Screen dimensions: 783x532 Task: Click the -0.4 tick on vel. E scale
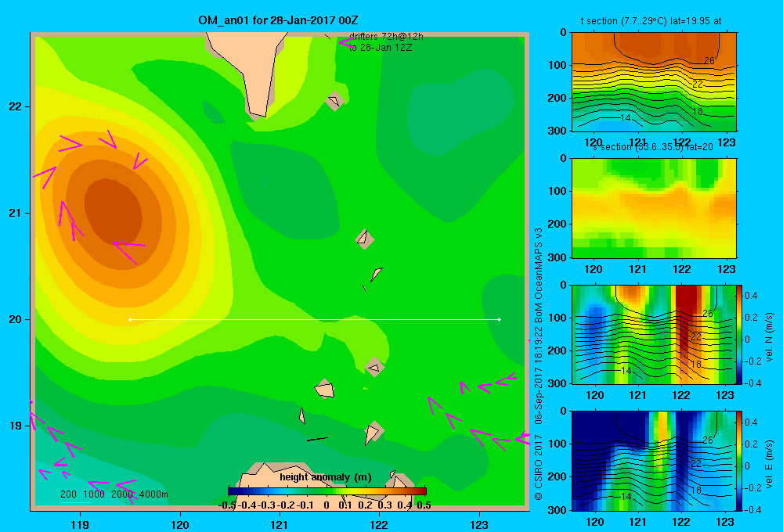753,509
